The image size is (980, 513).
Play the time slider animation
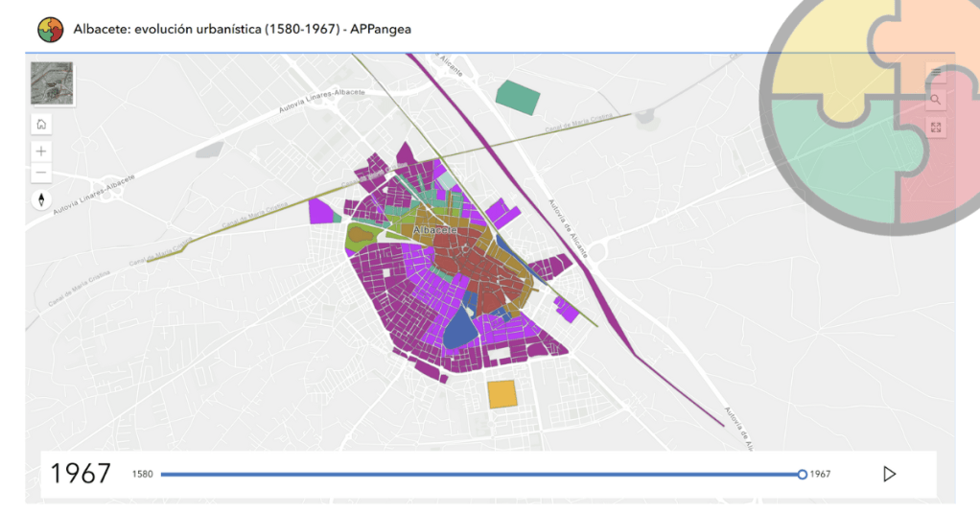point(889,474)
